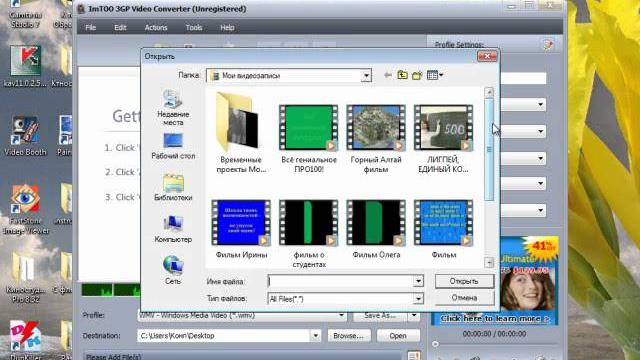Screen dimensions: 640x360
Task: Select Библиотеки in places sidebar
Action: click(173, 187)
